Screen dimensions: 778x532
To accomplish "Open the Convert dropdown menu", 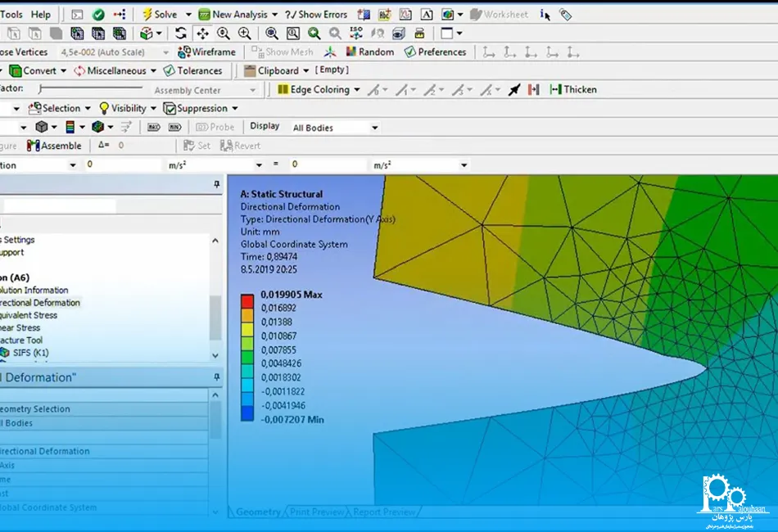I will pyautogui.click(x=38, y=71).
